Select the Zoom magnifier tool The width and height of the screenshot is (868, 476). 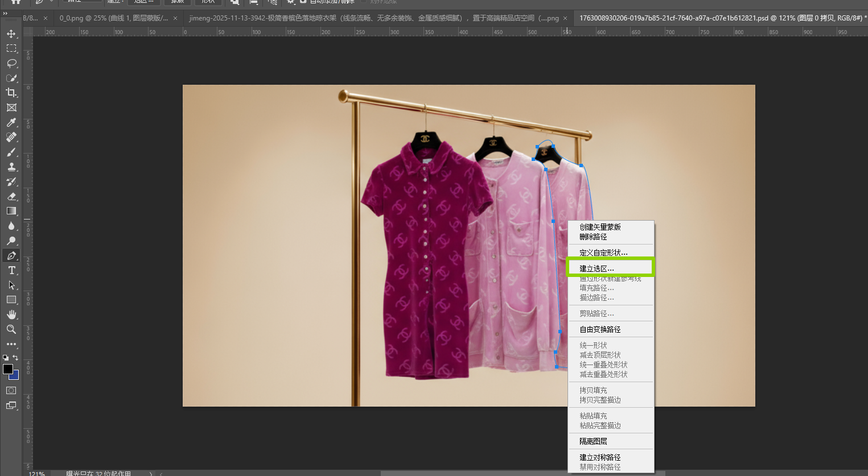click(x=11, y=329)
